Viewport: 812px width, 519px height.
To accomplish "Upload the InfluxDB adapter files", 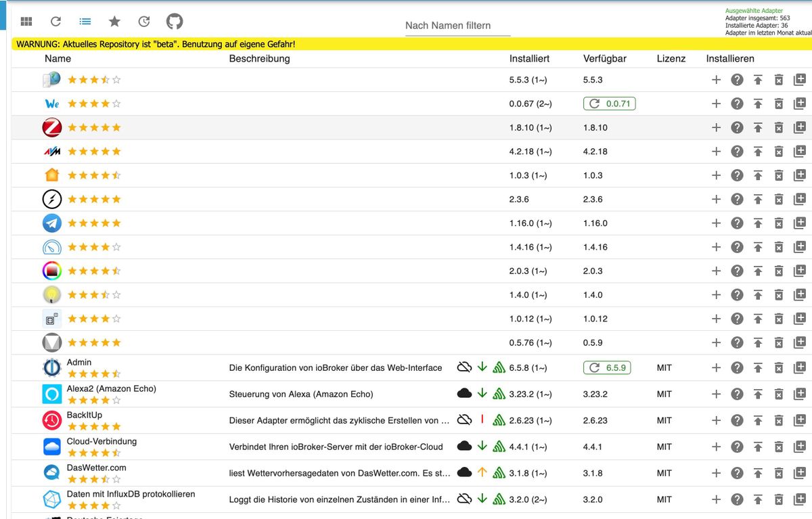I will [x=758, y=499].
